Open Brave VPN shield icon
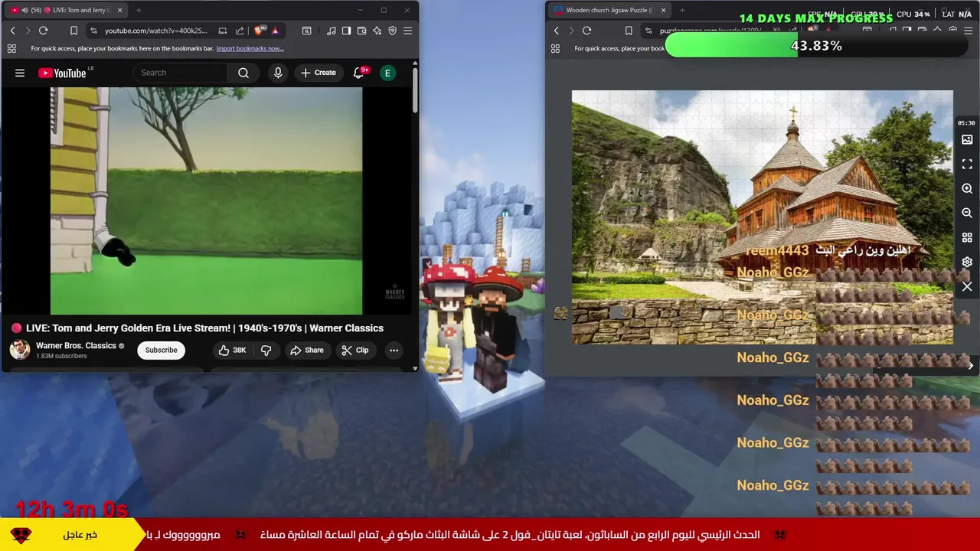This screenshot has height=551, width=980. pos(392,31)
